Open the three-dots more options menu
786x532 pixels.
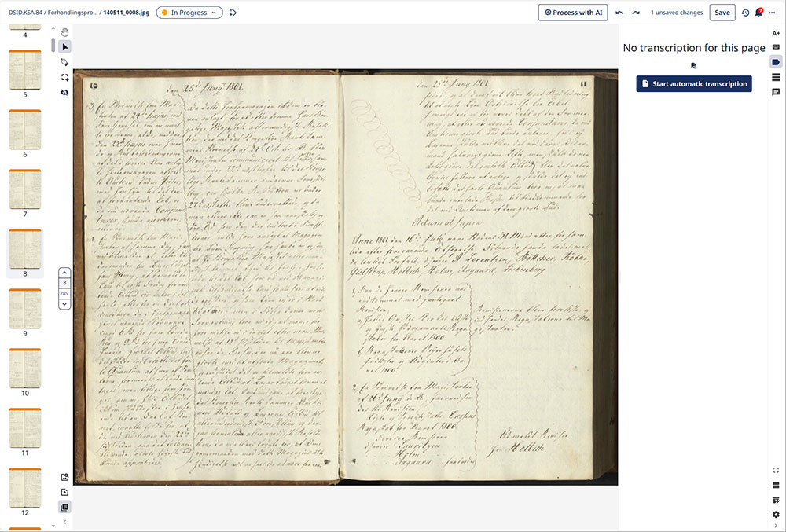pos(773,13)
